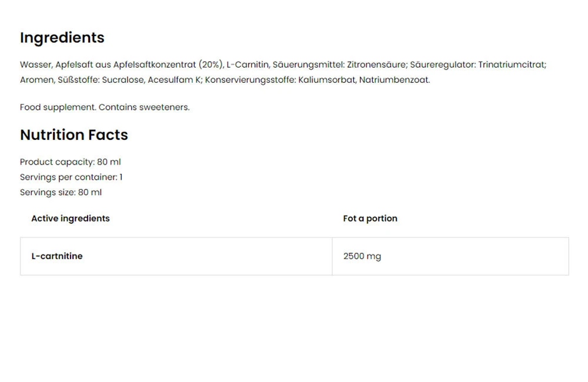The width and height of the screenshot is (588, 382).
Task: Click the 'Active ingredients' column header
Action: tap(70, 219)
